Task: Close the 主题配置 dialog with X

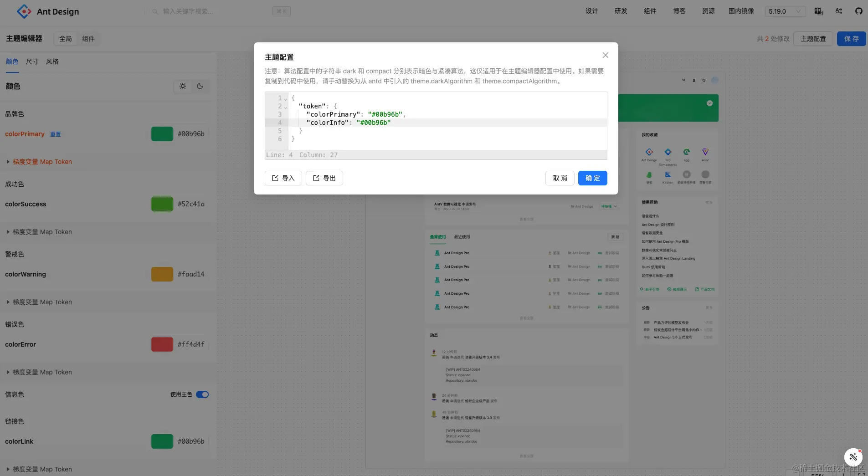Action: tap(606, 55)
